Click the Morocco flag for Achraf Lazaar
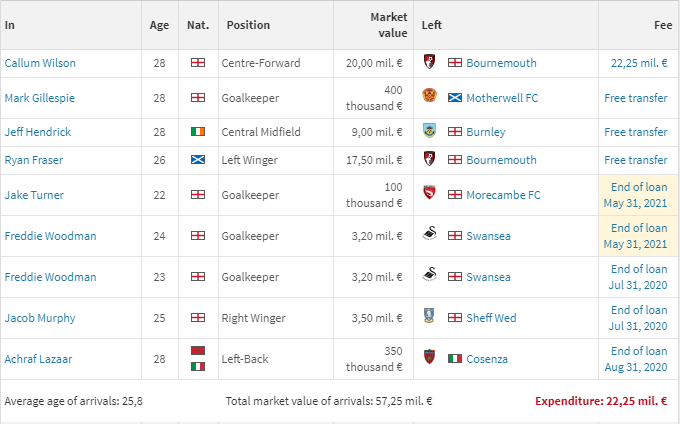Image resolution: width=680 pixels, height=424 pixels. pyautogui.click(x=197, y=351)
